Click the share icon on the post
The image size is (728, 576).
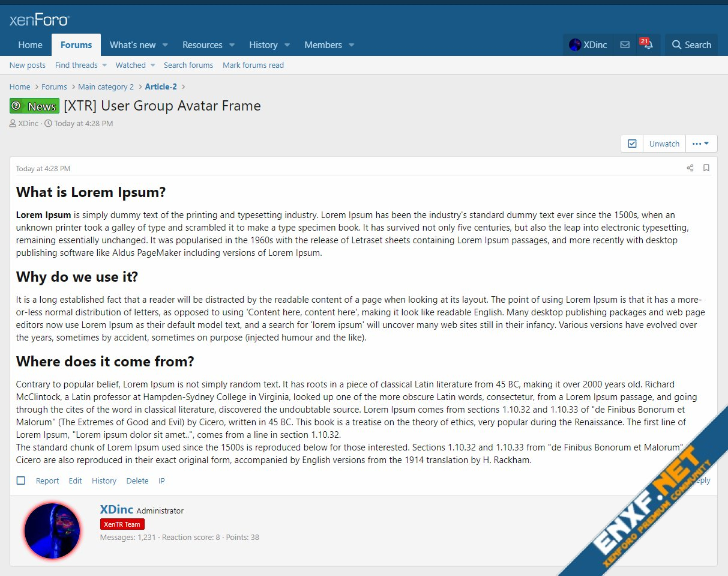pyautogui.click(x=690, y=168)
